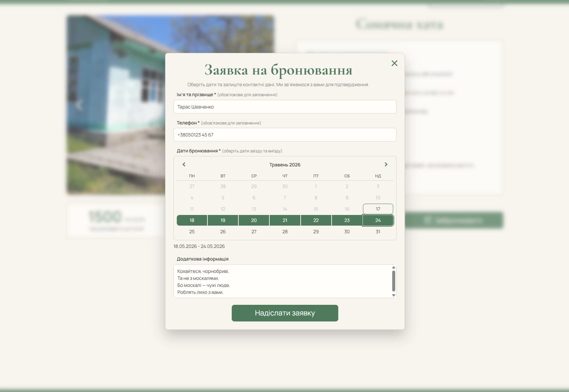The height and width of the screenshot is (392, 569).
Task: Click scroll-up arrow of additional info textarea
Action: (394, 267)
